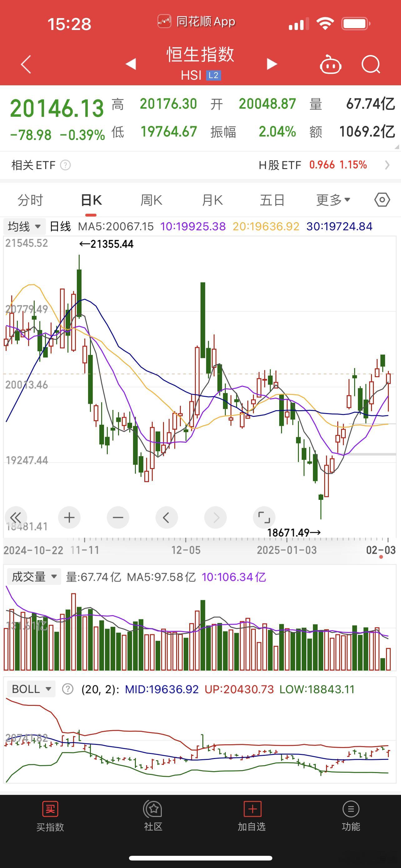Tap change -78.98 value

[31, 135]
